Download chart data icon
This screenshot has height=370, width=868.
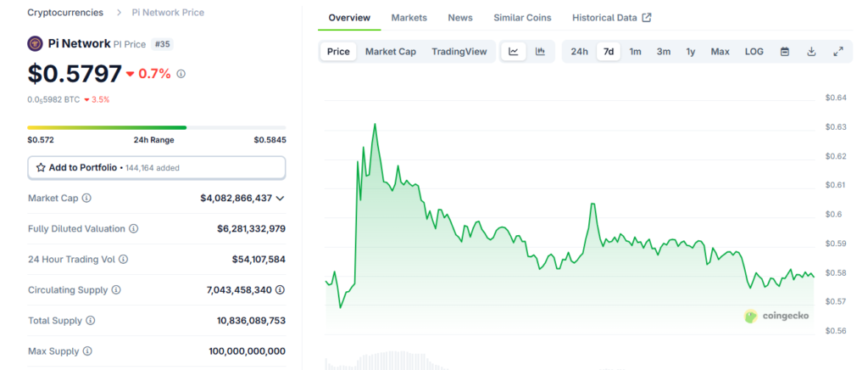(811, 52)
